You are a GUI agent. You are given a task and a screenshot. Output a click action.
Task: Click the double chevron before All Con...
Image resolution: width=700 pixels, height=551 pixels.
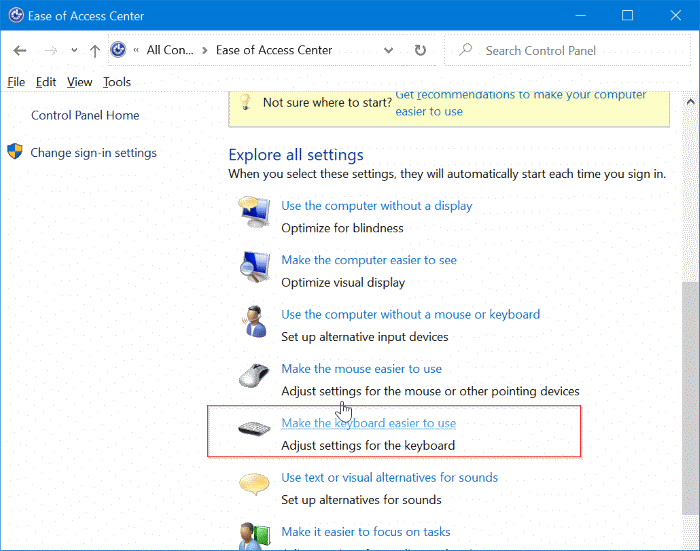tap(136, 50)
